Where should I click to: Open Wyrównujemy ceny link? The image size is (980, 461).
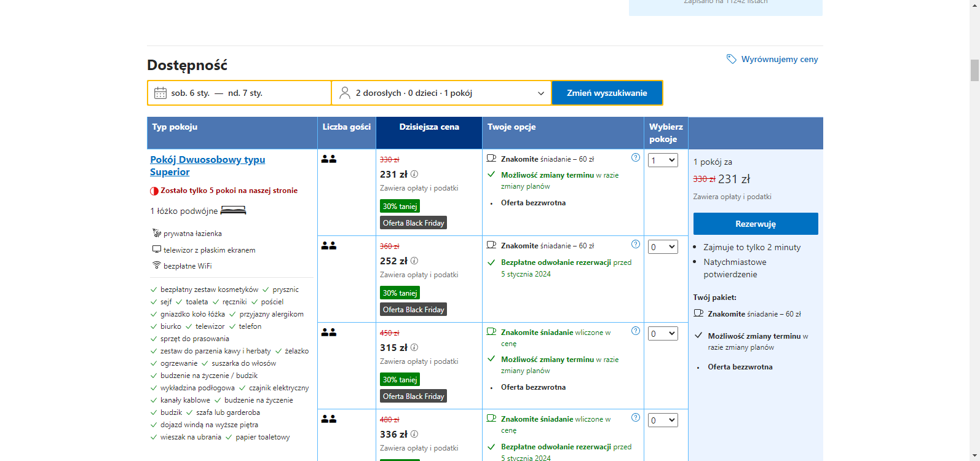pyautogui.click(x=780, y=59)
